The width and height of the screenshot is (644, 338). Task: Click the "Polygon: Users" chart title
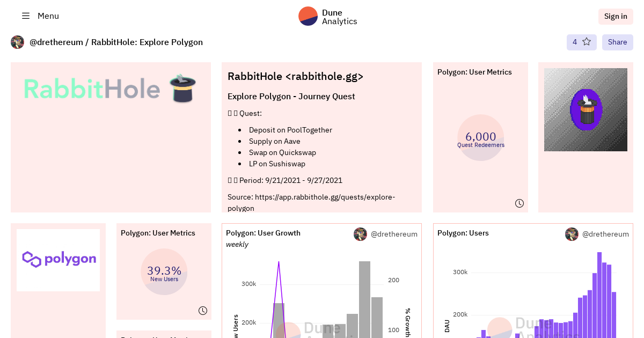pyautogui.click(x=463, y=233)
